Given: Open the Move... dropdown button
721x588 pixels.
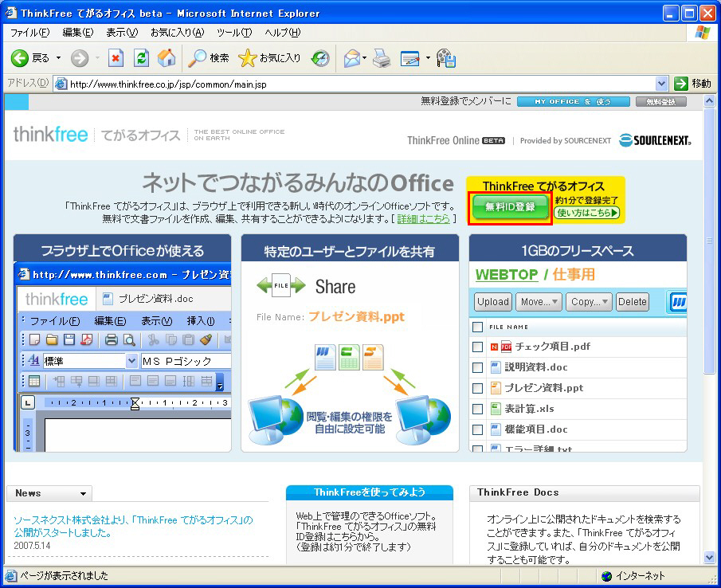Looking at the screenshot, I should (539, 302).
